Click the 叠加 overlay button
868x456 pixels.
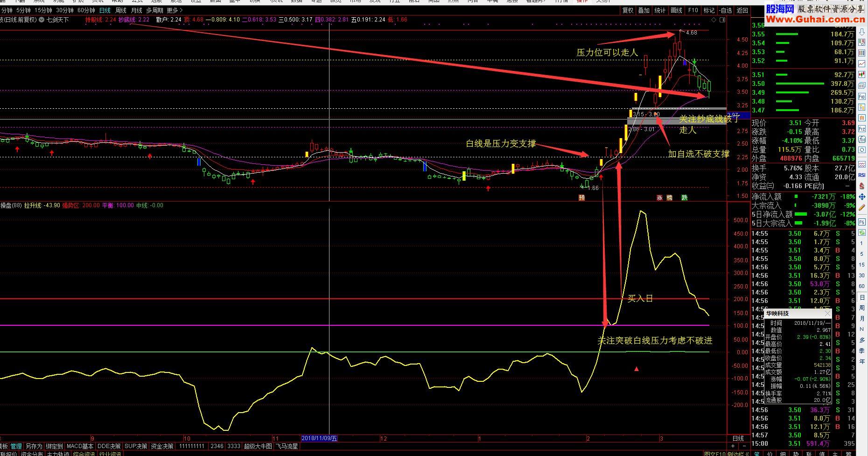pos(644,10)
